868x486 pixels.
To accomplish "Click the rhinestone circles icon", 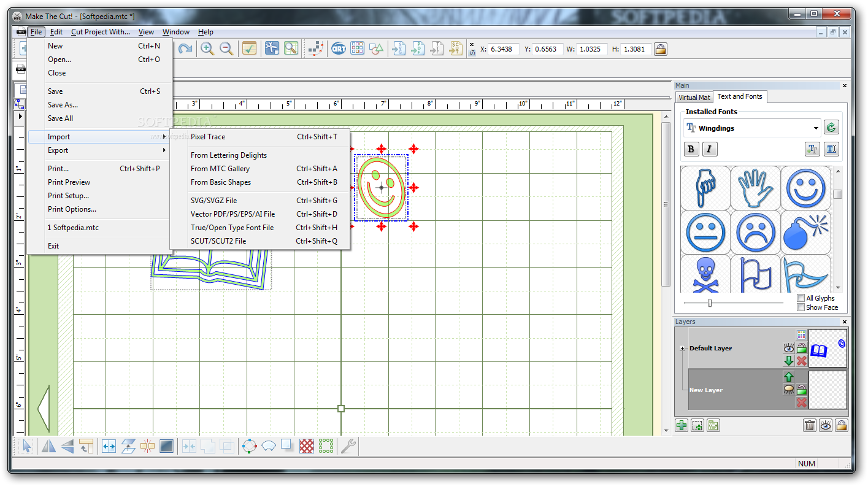I will pos(326,446).
